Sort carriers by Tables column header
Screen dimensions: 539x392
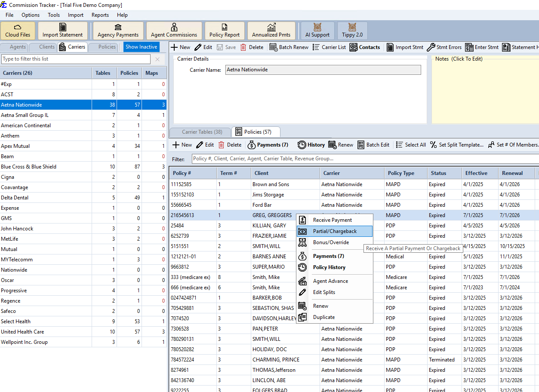104,73
